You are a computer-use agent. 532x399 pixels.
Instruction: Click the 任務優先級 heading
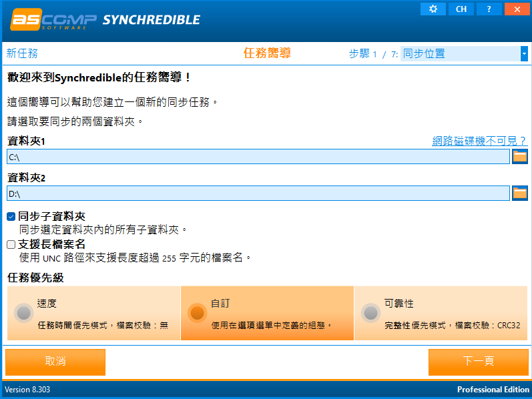click(x=35, y=278)
